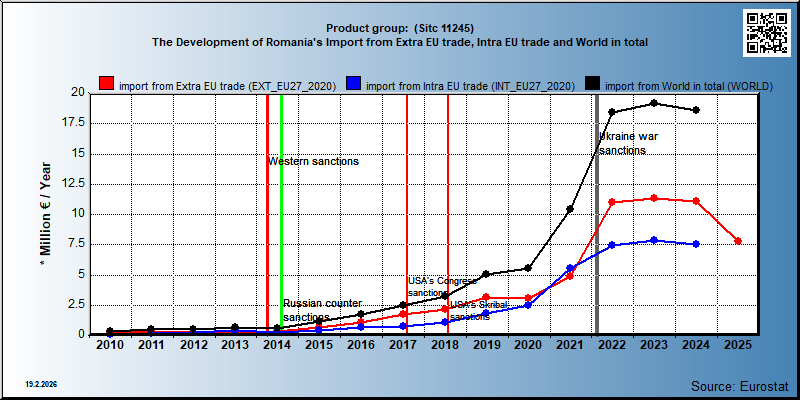Click the chart subtitle about Romania's Import
This screenshot has height=400, width=800.
[x=400, y=42]
